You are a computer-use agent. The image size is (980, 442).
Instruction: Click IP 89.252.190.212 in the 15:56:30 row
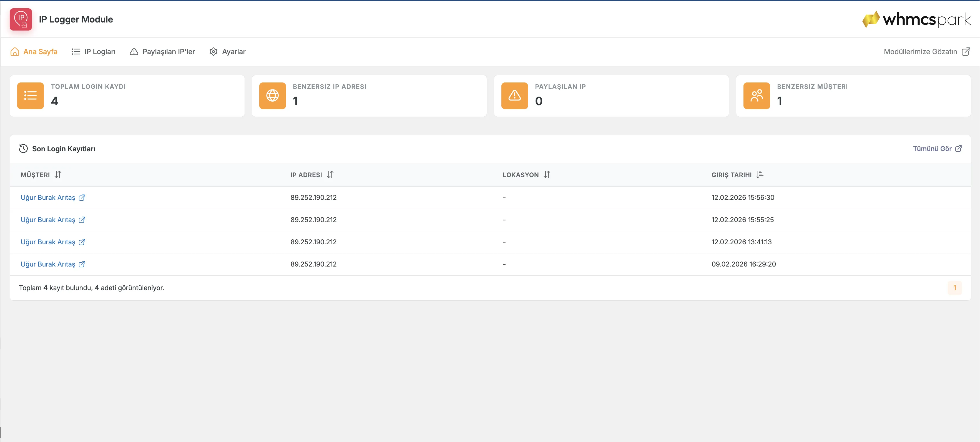click(x=313, y=197)
